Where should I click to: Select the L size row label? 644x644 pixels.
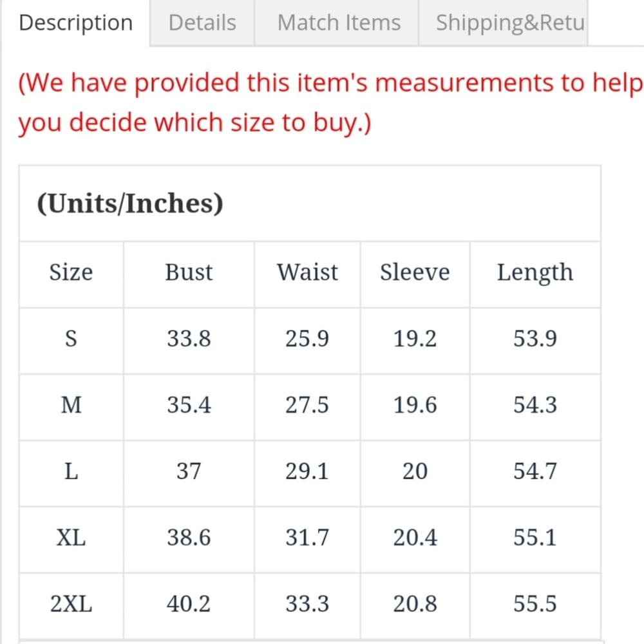[x=71, y=471]
